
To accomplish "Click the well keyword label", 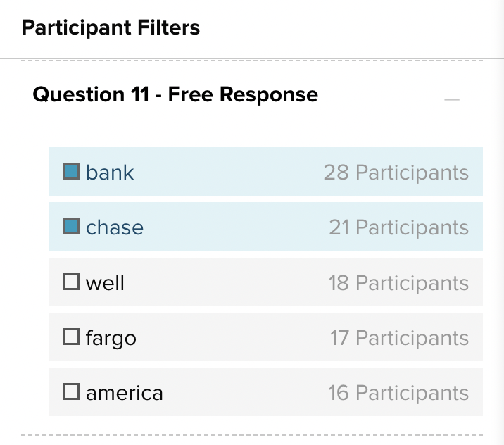I will pos(105,283).
